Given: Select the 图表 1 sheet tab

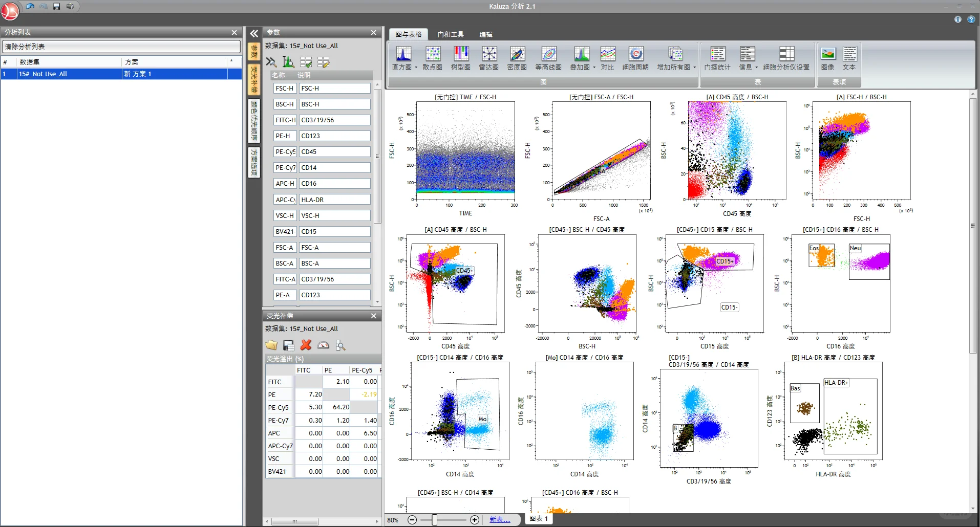Looking at the screenshot, I should [x=539, y=519].
